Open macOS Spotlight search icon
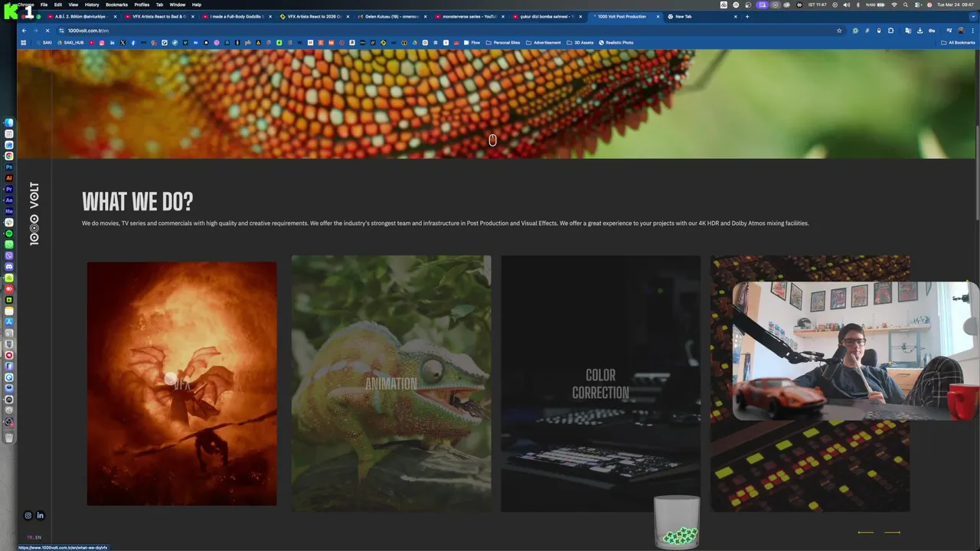The width and height of the screenshot is (980, 551). coord(906,5)
